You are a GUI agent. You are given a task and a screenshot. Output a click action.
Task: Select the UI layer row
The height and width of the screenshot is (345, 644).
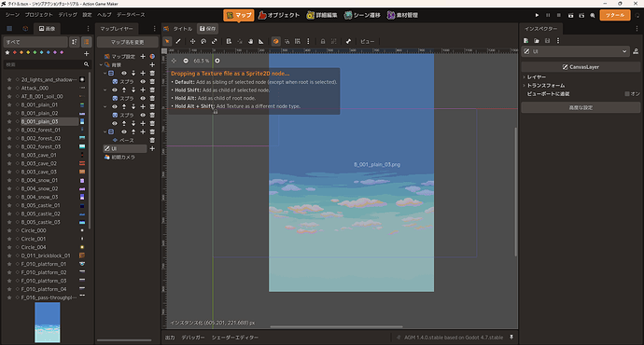point(125,148)
